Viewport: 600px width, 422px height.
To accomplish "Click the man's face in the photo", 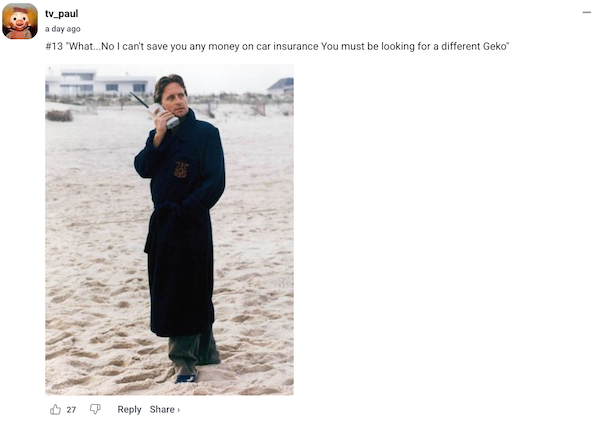I will click(x=174, y=99).
